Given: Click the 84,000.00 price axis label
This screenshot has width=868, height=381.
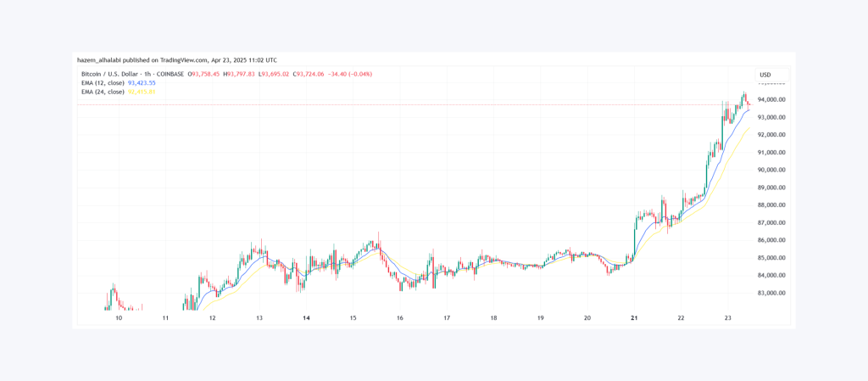Looking at the screenshot, I should pyautogui.click(x=771, y=275).
